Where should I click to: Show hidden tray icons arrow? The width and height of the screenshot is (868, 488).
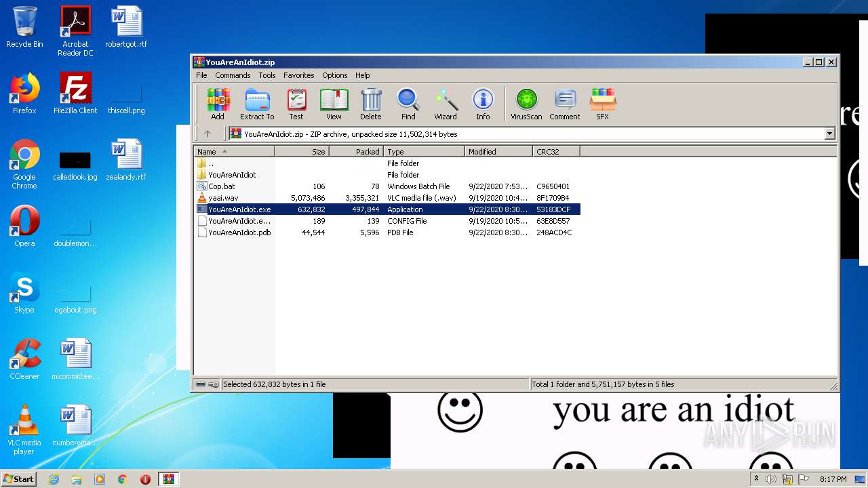pyautogui.click(x=756, y=479)
